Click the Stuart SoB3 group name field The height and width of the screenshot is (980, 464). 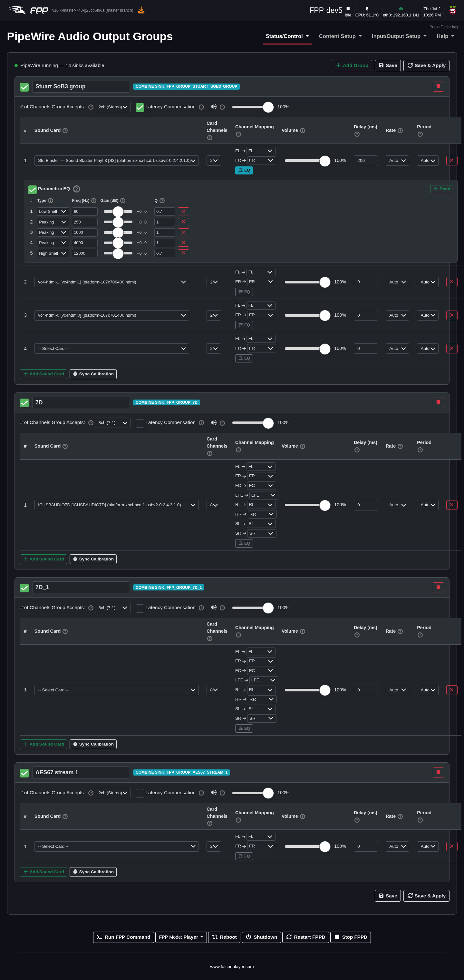point(81,86)
